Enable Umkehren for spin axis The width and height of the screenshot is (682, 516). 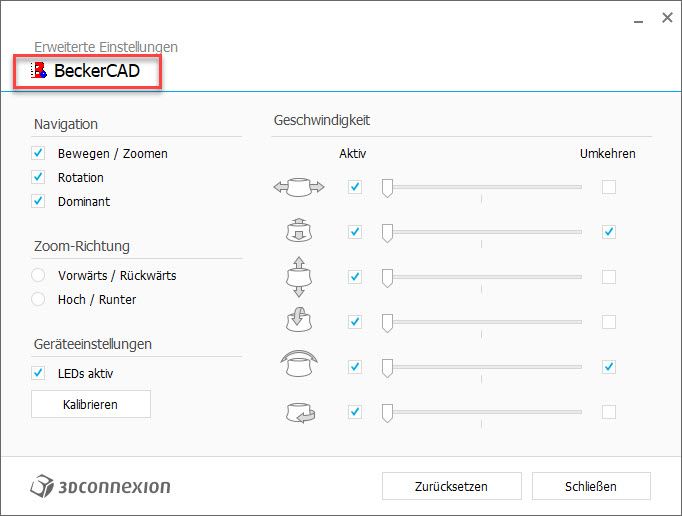coord(609,412)
